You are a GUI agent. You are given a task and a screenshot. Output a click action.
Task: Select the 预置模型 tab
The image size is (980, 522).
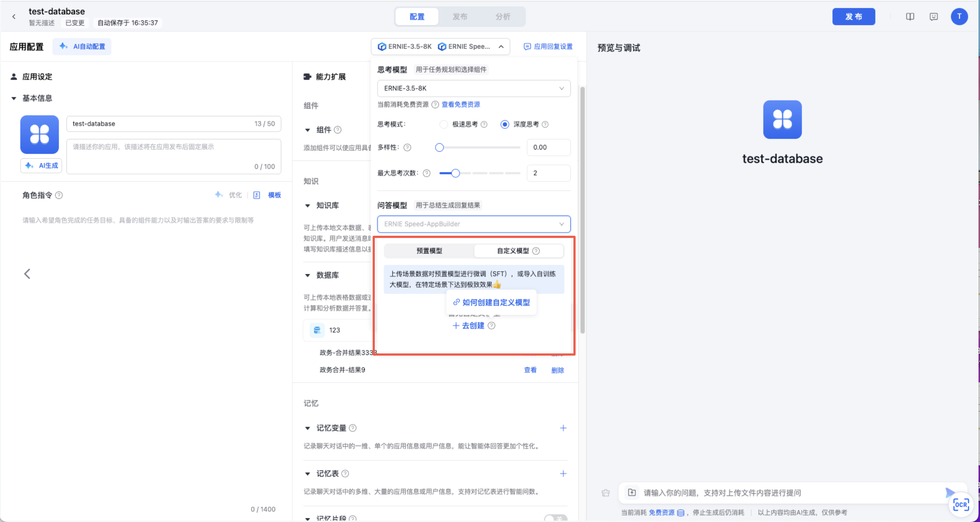click(x=429, y=251)
